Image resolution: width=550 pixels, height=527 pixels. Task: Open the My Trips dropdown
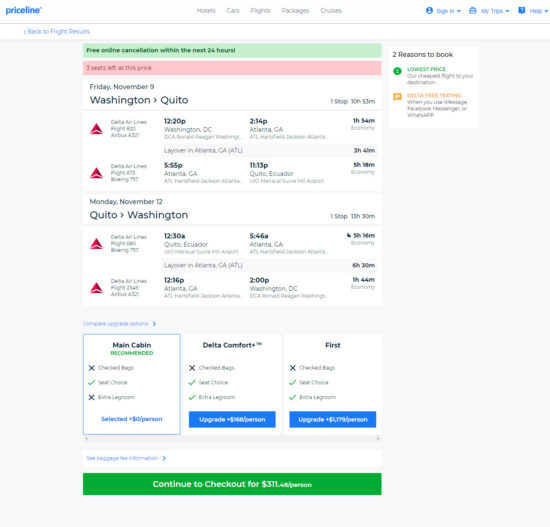[x=489, y=11]
